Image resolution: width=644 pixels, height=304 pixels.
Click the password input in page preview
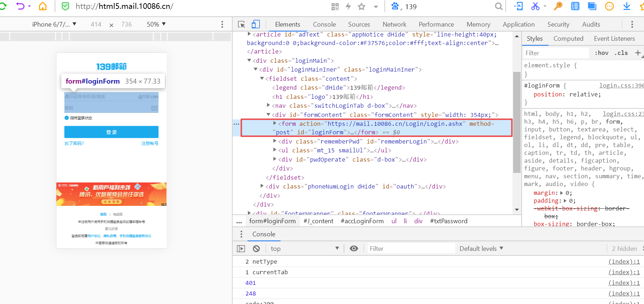[111, 108]
